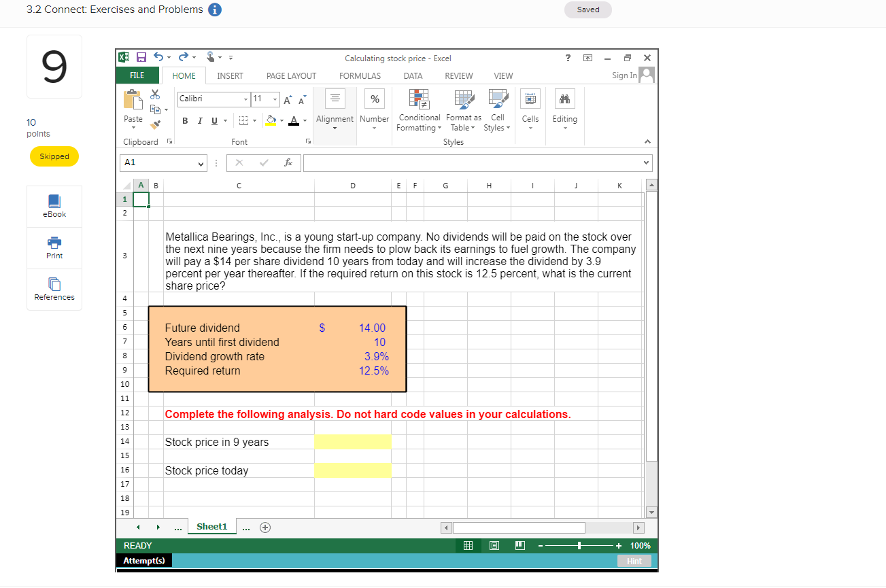Toggle Bold formatting
This screenshot has height=588, width=886.
(186, 121)
